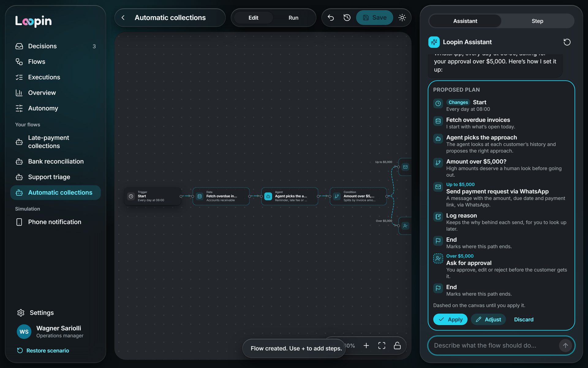
Task: Click the person node icon on the Over $5,000 branch
Action: pos(405,226)
